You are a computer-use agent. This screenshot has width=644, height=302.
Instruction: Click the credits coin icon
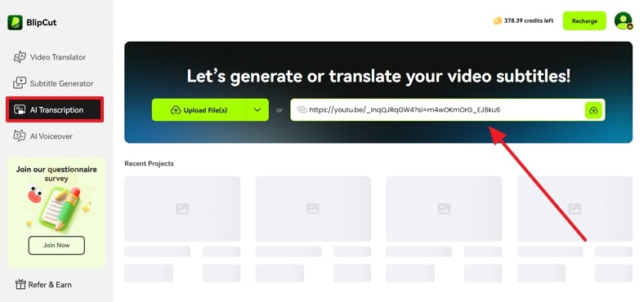coord(498,20)
